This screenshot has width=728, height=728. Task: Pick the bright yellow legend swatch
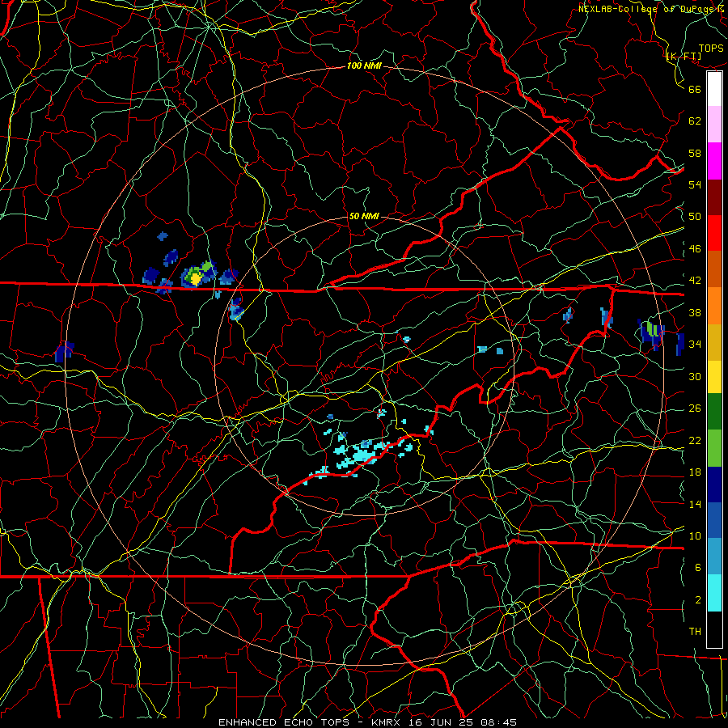tap(714, 376)
